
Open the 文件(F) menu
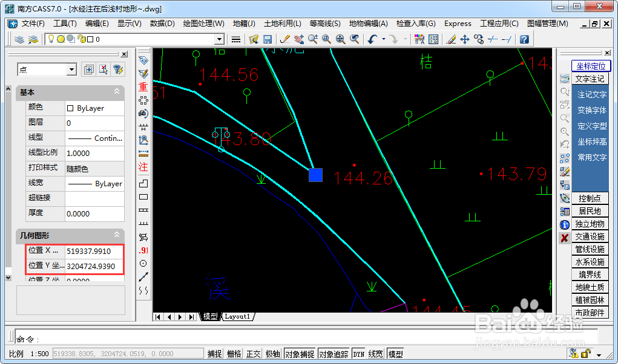[x=33, y=24]
